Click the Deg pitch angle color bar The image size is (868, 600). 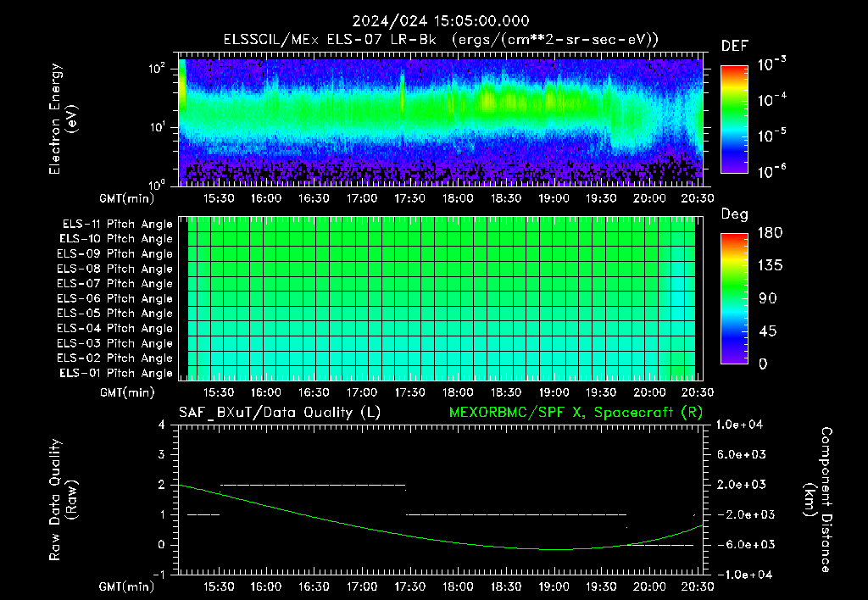coord(734,298)
